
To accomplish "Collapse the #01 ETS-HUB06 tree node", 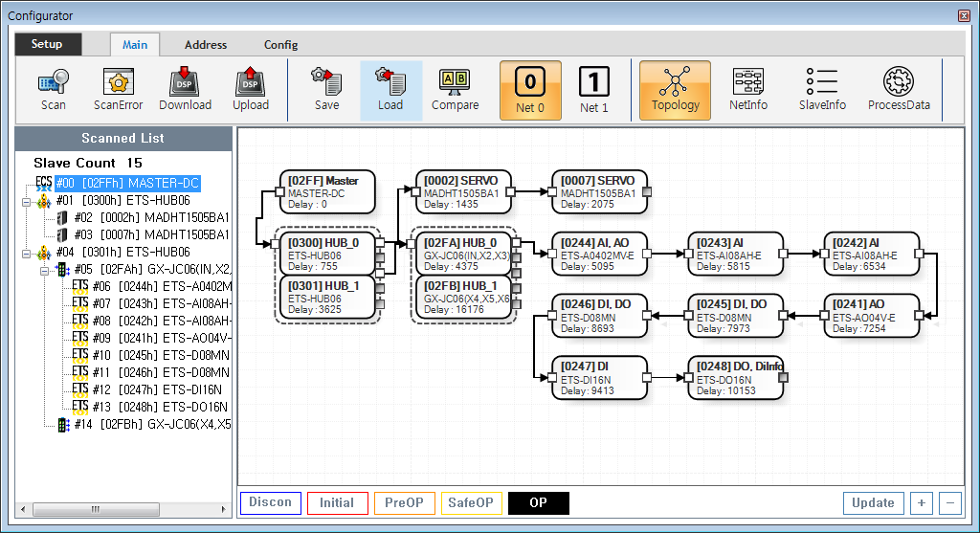I will 26,201.
